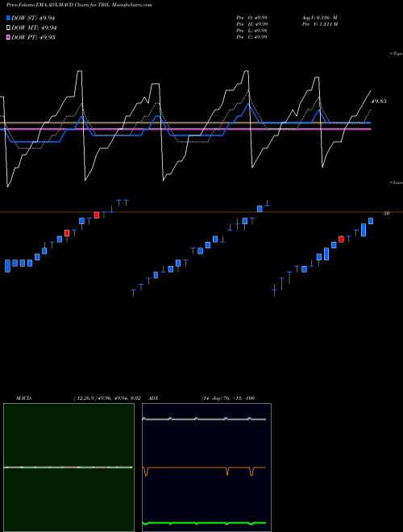Click the 'Pre C: 49.99' value

click(x=251, y=37)
